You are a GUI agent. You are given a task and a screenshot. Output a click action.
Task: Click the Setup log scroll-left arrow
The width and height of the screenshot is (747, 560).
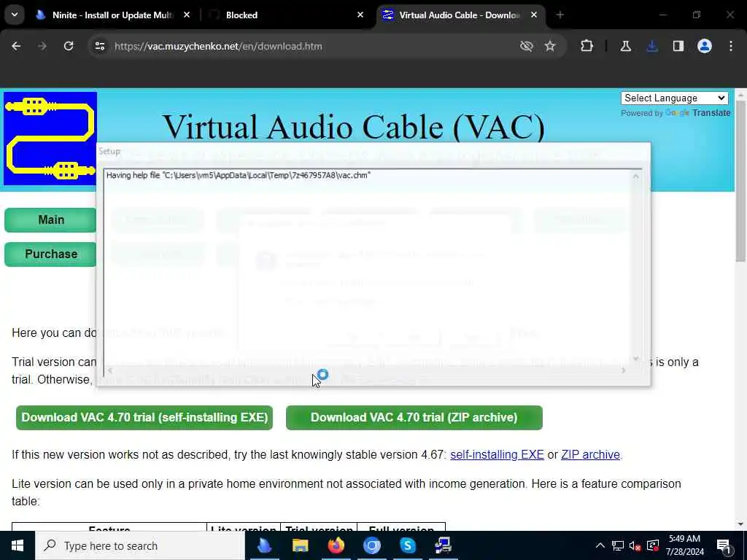coord(110,370)
